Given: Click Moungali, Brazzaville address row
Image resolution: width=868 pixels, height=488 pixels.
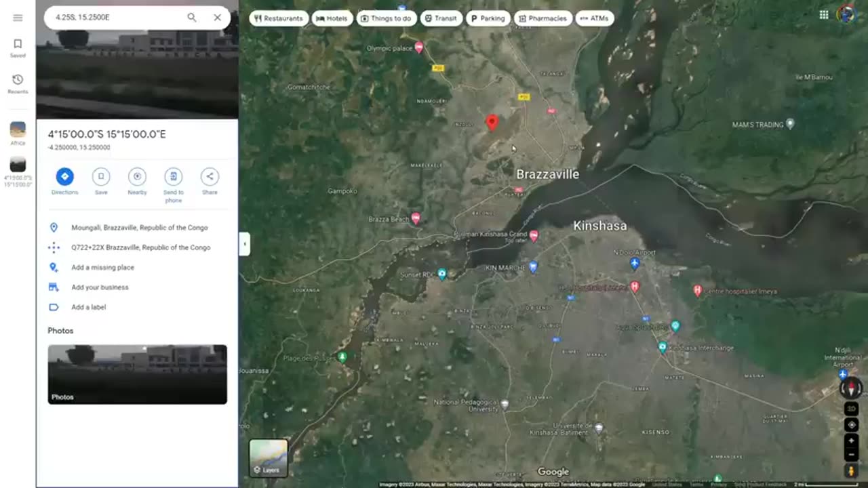Looking at the screenshot, I should pos(137,228).
